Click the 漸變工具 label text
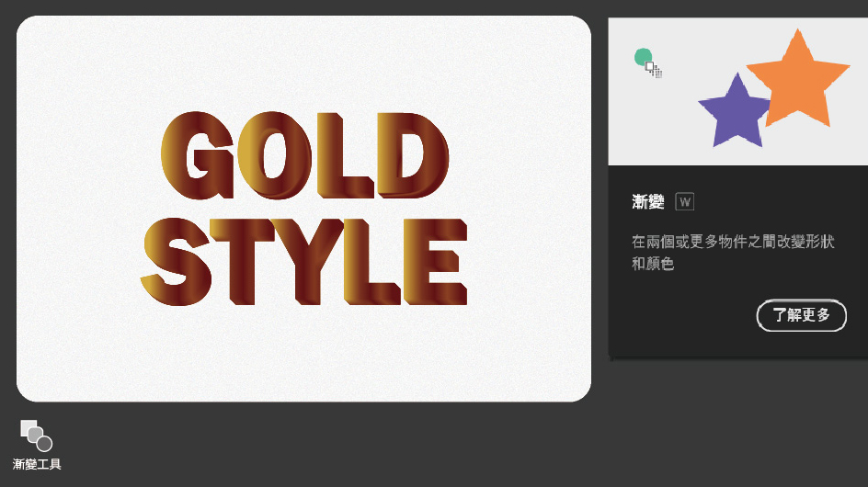The width and height of the screenshot is (868, 487). coord(37,464)
